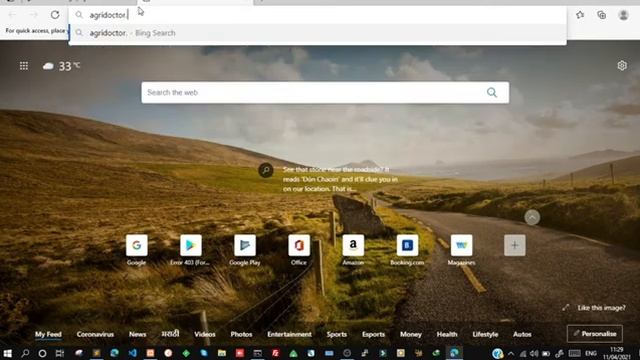The width and height of the screenshot is (640, 360).
Task: Switch to News feed tab
Action: point(138,334)
